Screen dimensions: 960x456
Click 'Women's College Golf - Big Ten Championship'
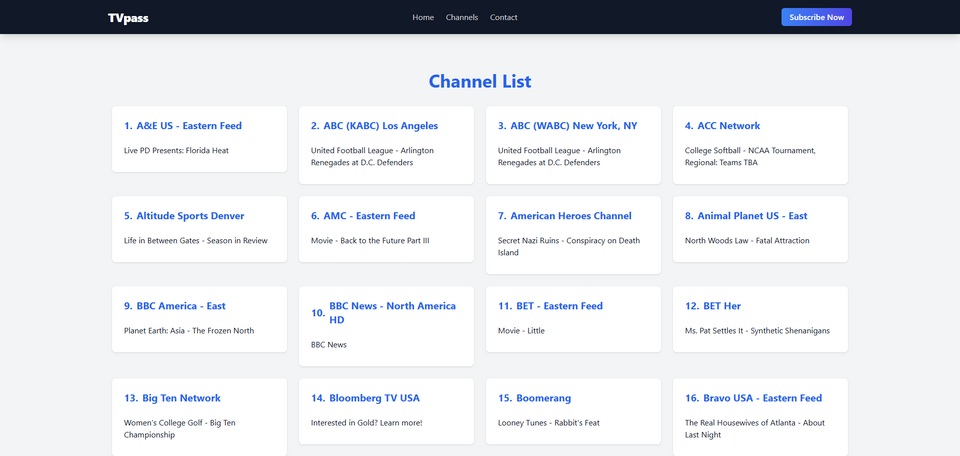click(x=180, y=429)
